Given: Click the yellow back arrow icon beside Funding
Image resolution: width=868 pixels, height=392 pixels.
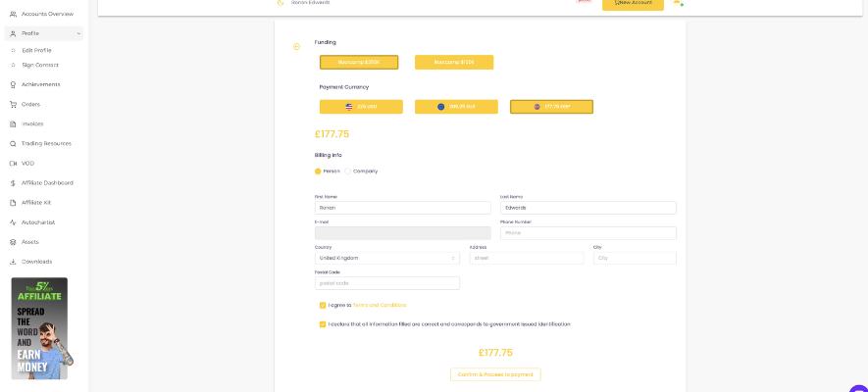Looking at the screenshot, I should (x=296, y=46).
